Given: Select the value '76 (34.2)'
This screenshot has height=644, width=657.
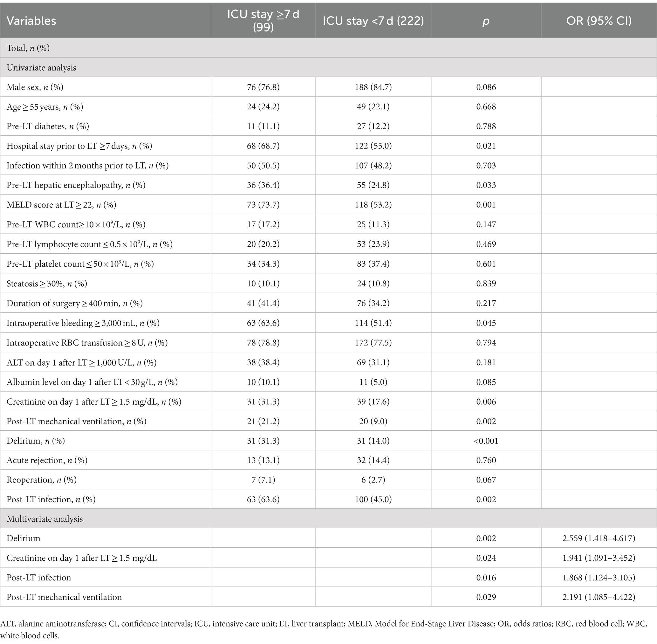Looking at the screenshot, I should click(373, 303).
